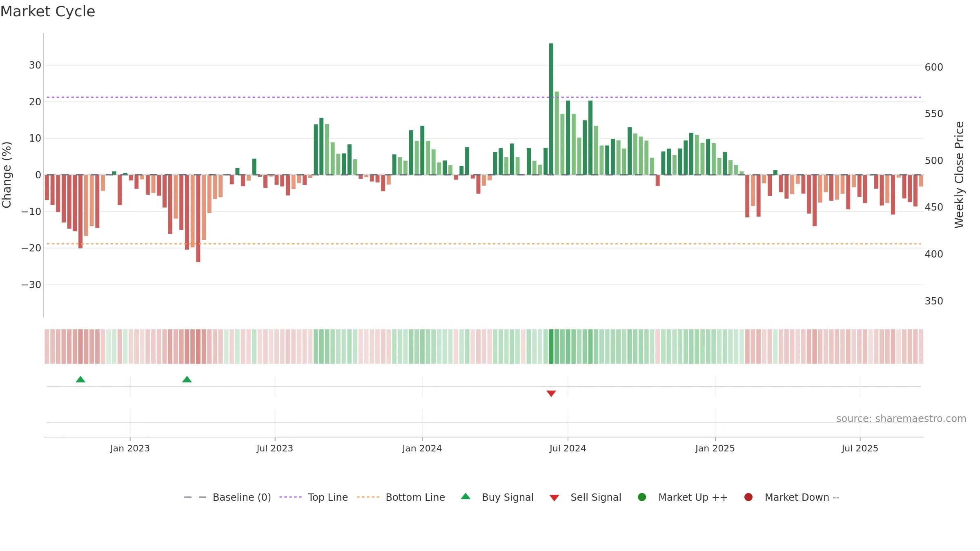
Task: Click the purple dotted Top Line legend sample
Action: [290, 497]
